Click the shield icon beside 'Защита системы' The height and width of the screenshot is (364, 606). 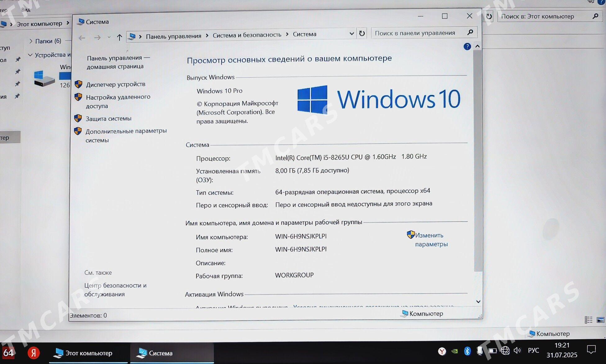(x=78, y=118)
